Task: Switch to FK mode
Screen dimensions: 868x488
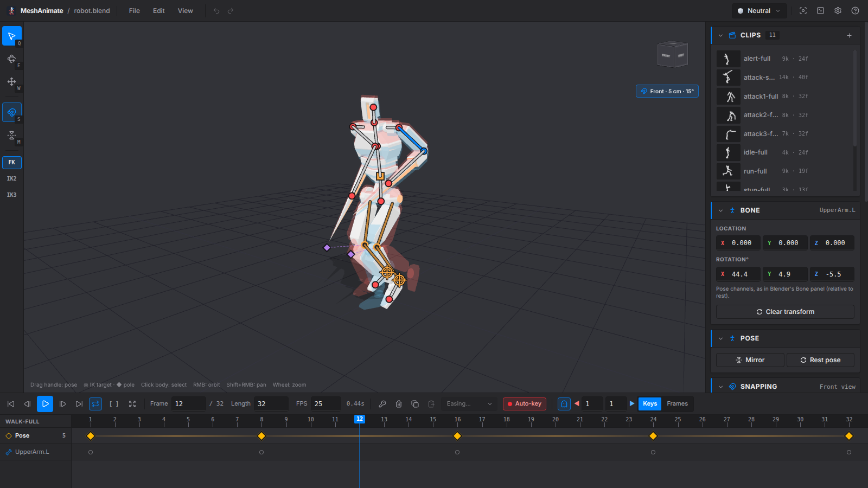Action: click(12, 162)
